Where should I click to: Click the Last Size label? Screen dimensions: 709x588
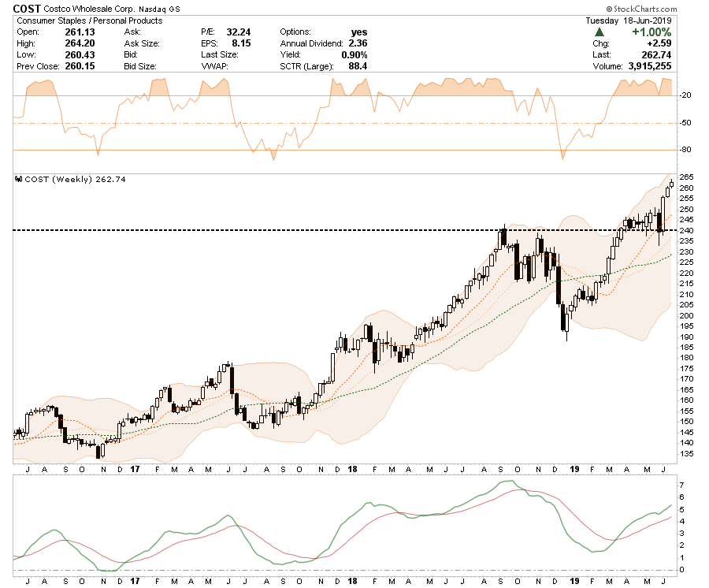pyautogui.click(x=220, y=54)
